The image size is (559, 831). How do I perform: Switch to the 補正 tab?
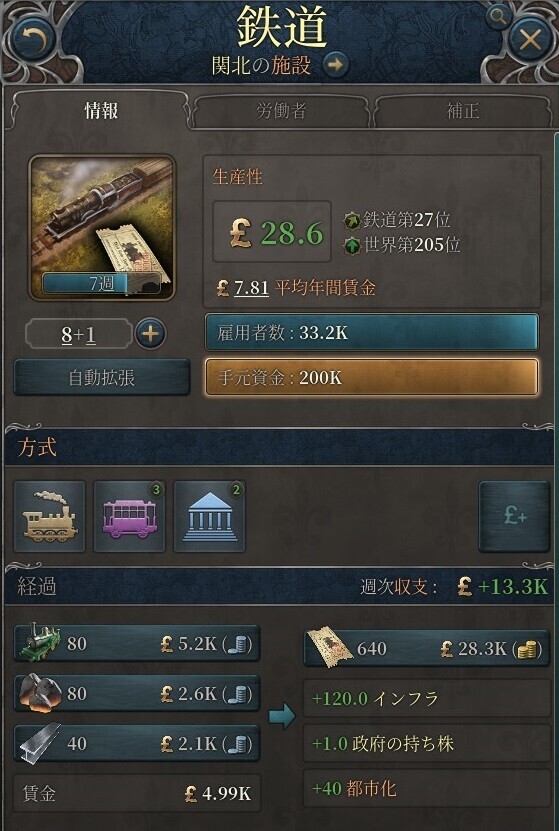tap(463, 111)
